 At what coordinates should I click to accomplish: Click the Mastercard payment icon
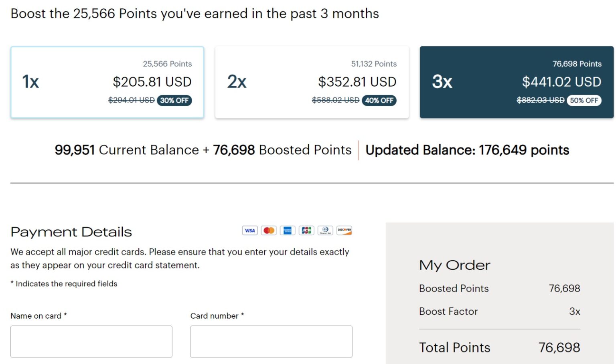(x=269, y=231)
